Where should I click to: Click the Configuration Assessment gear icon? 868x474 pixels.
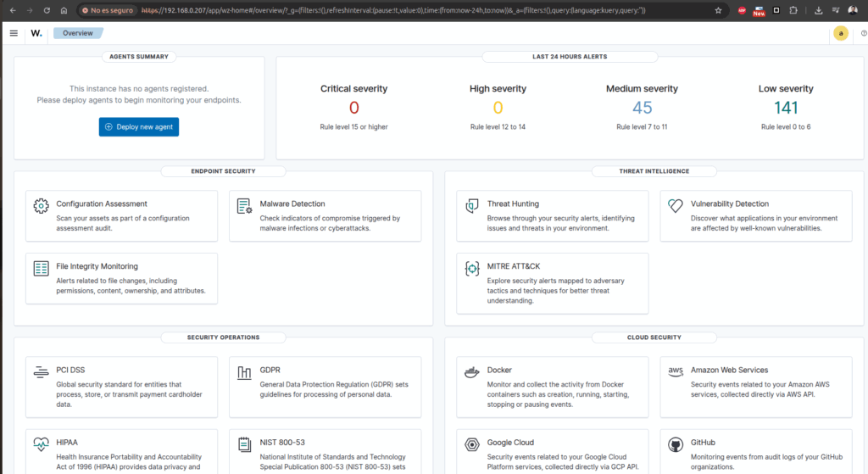(x=41, y=205)
